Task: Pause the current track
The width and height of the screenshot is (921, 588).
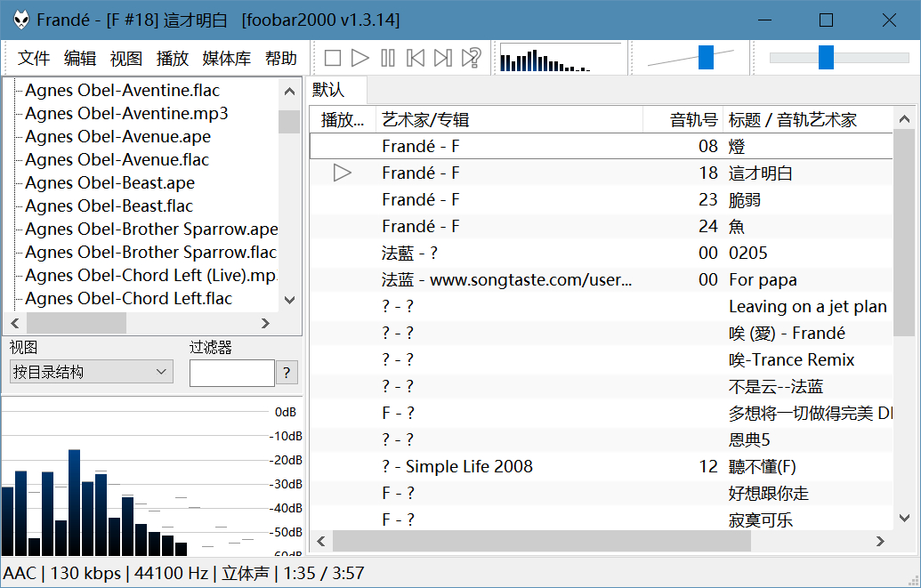Action: click(388, 58)
